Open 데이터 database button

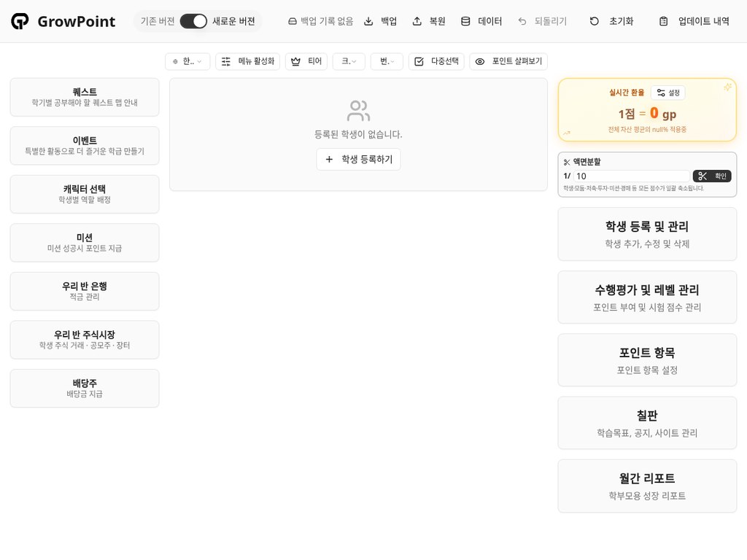point(481,21)
